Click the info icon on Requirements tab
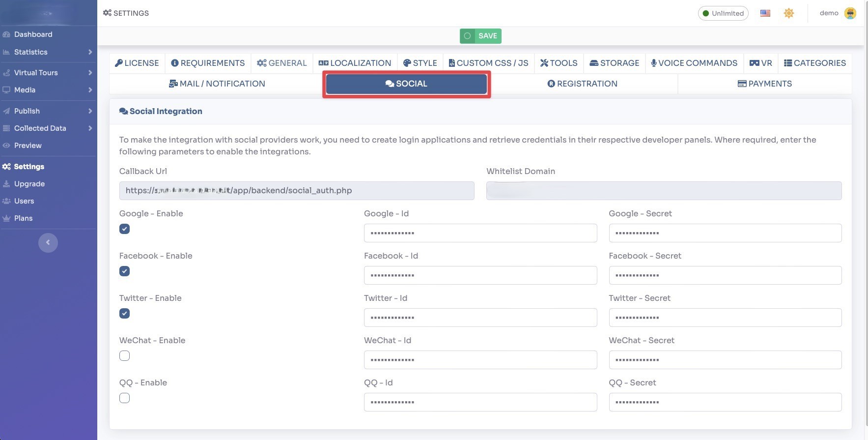The height and width of the screenshot is (440, 868). pyautogui.click(x=174, y=63)
